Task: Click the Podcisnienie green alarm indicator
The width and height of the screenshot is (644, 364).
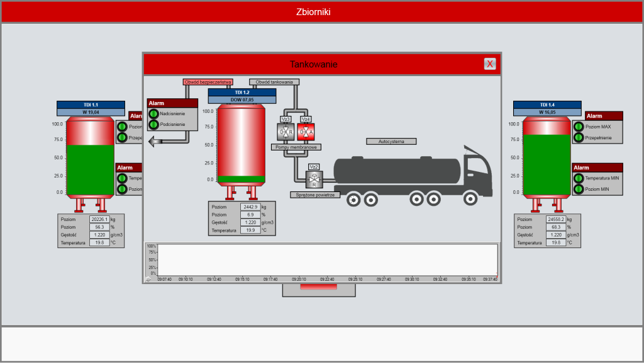Action: coord(153,124)
